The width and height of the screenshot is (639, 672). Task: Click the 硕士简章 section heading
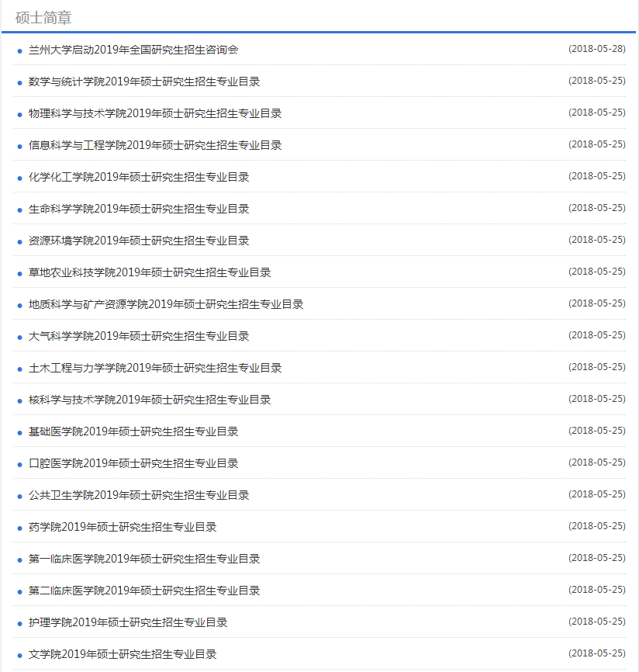[43, 18]
